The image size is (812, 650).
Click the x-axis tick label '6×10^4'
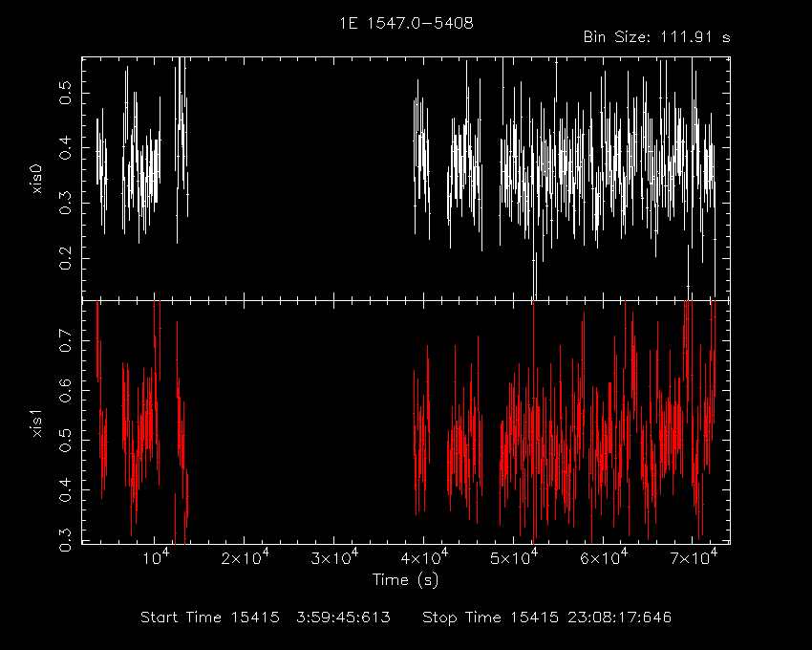point(604,557)
